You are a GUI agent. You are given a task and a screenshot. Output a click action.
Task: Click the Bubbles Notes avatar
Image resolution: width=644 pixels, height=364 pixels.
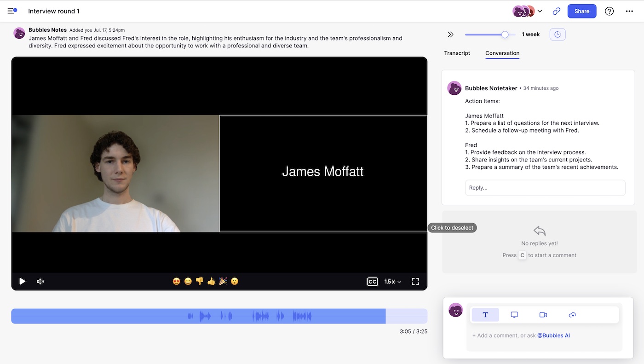coord(19,33)
